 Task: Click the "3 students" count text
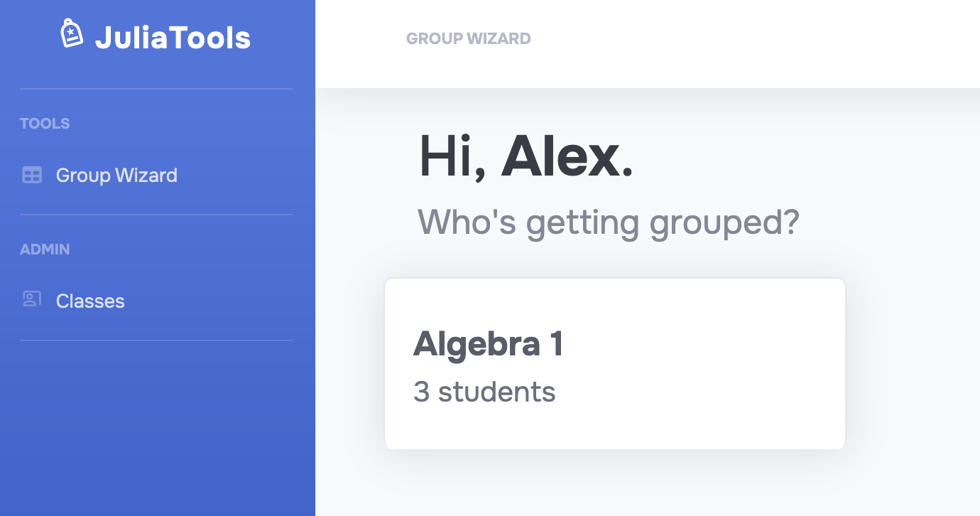pos(484,392)
